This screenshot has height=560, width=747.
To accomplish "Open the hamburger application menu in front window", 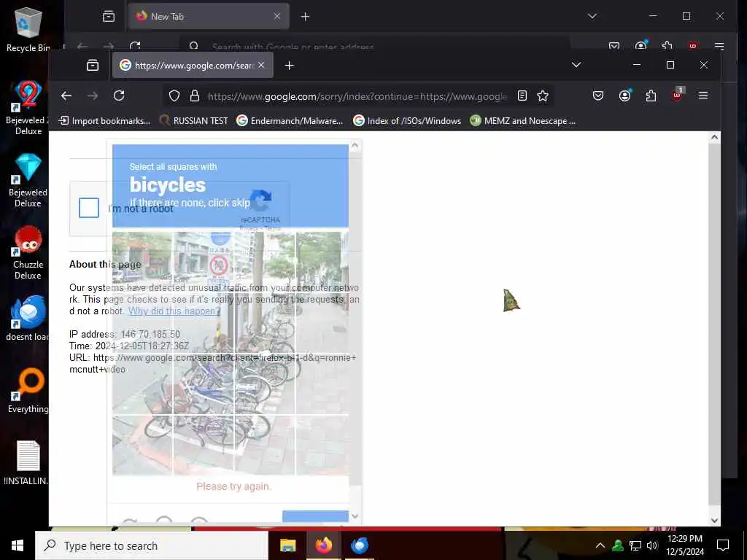I will 703,96.
